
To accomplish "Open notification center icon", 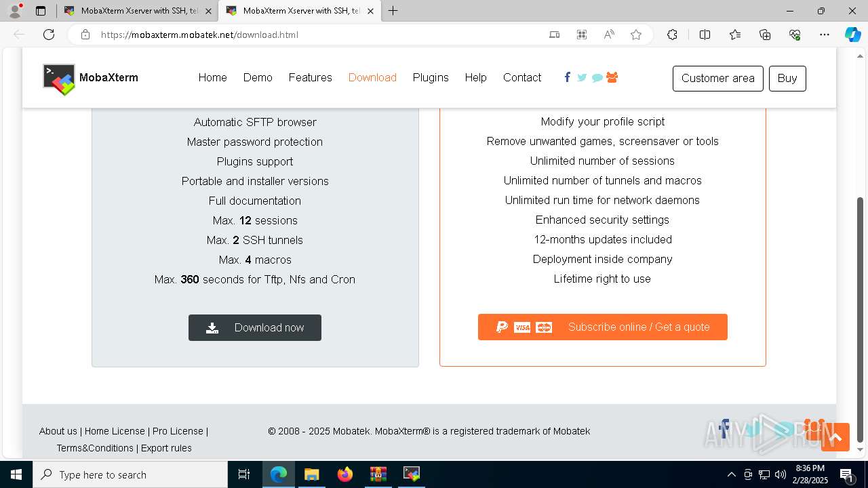I will (846, 474).
